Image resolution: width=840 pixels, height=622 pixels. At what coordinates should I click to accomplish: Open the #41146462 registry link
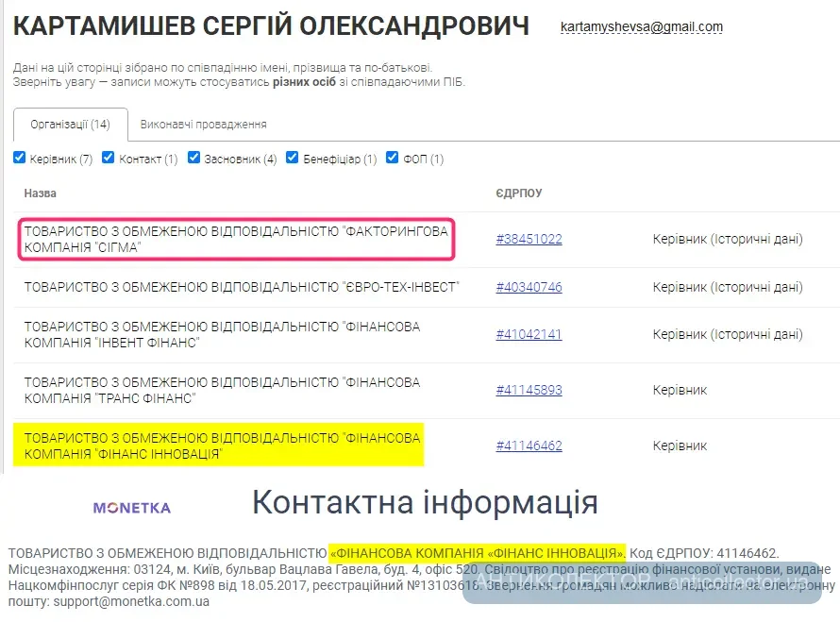pos(529,445)
